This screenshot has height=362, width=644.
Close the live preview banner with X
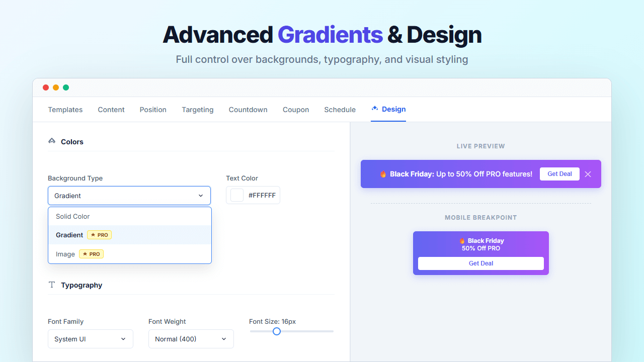coord(588,174)
